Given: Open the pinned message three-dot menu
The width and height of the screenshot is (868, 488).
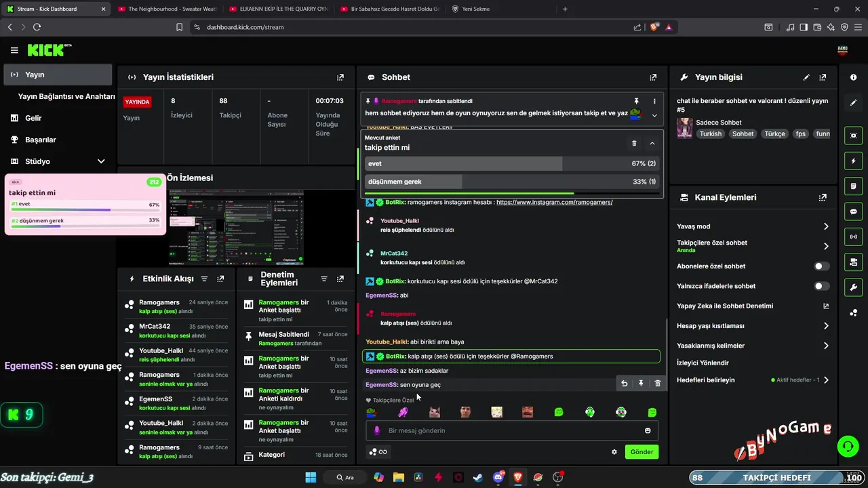Looking at the screenshot, I should click(654, 101).
